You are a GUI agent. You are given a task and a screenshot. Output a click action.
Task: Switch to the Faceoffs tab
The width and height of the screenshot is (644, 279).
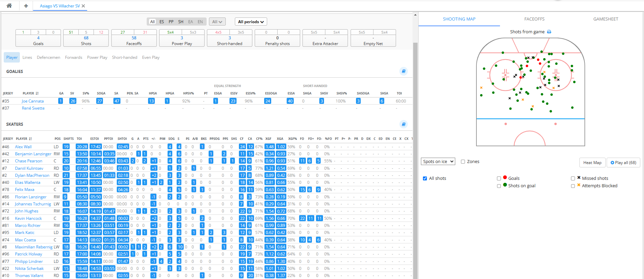534,19
